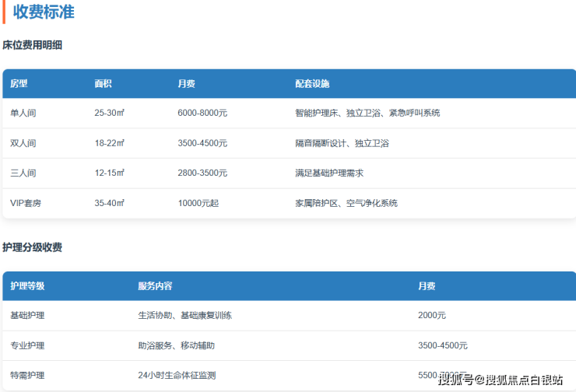576x392 pixels.
Task: Click the 配套设施 column header
Action: [312, 83]
